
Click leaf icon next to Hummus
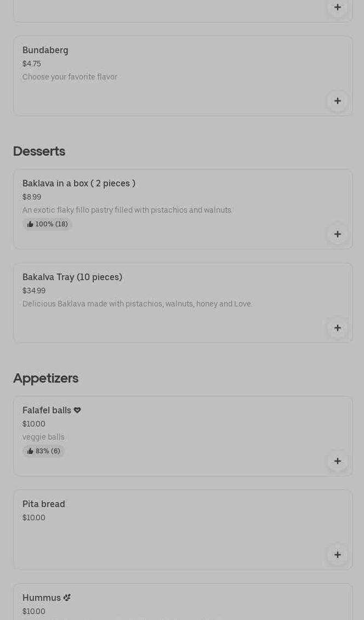coord(67,598)
